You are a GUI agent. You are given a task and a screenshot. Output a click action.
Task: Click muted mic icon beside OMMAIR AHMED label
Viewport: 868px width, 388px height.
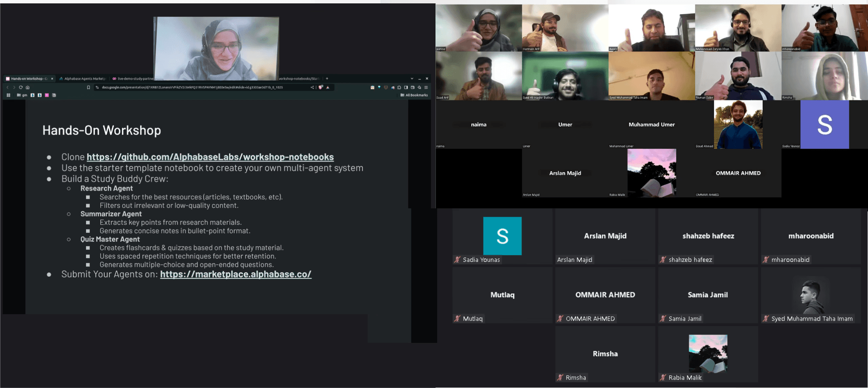(x=560, y=319)
